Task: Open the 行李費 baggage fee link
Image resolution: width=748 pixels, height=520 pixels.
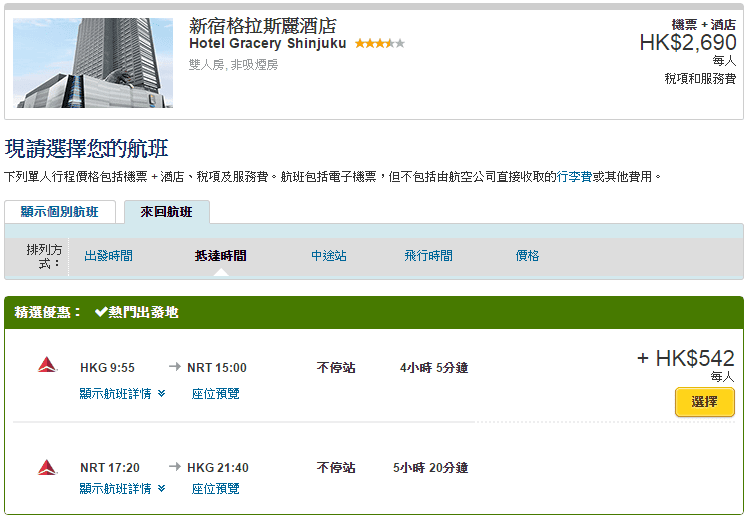Action: [x=574, y=177]
